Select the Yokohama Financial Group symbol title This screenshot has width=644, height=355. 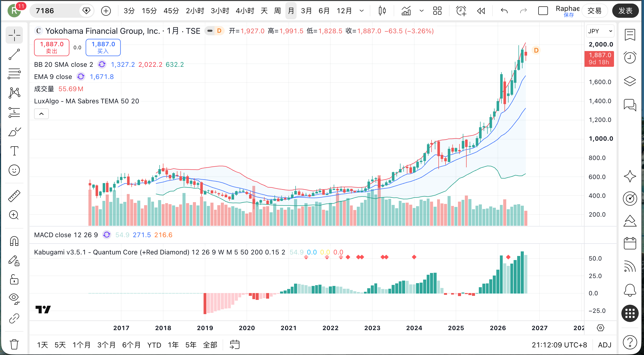click(x=103, y=31)
